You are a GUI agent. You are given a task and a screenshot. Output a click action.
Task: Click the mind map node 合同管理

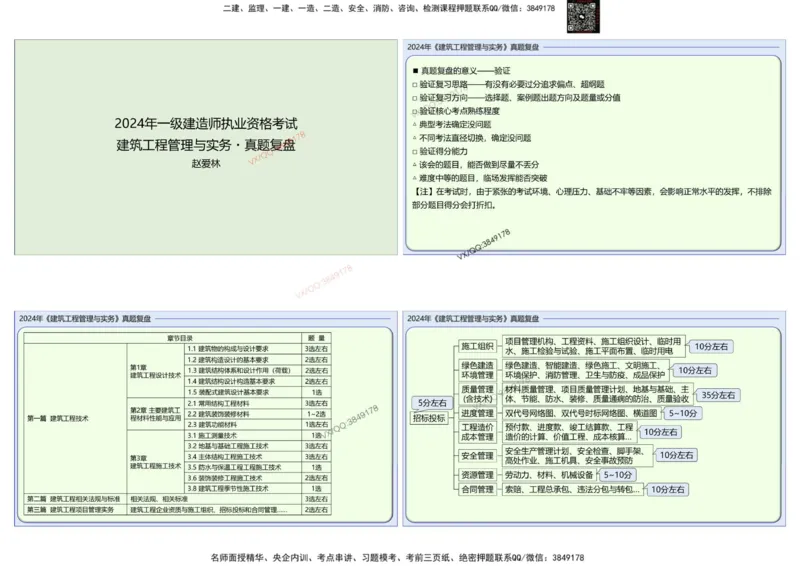tap(477, 489)
